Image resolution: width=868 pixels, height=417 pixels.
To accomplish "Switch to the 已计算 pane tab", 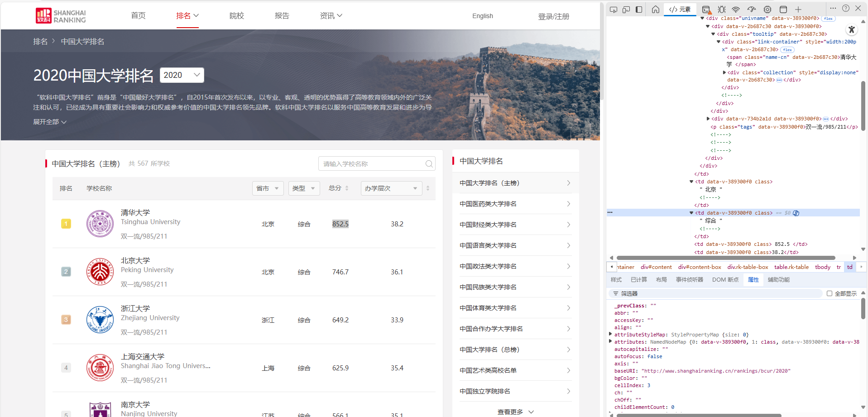I will point(639,280).
